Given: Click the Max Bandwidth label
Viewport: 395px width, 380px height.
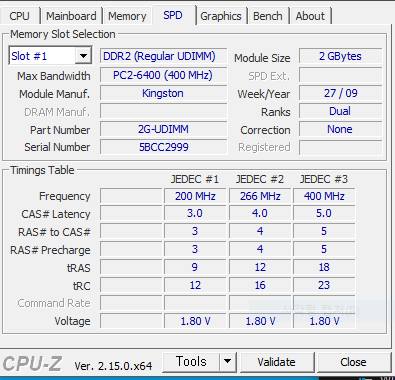Looking at the screenshot, I should tap(54, 76).
